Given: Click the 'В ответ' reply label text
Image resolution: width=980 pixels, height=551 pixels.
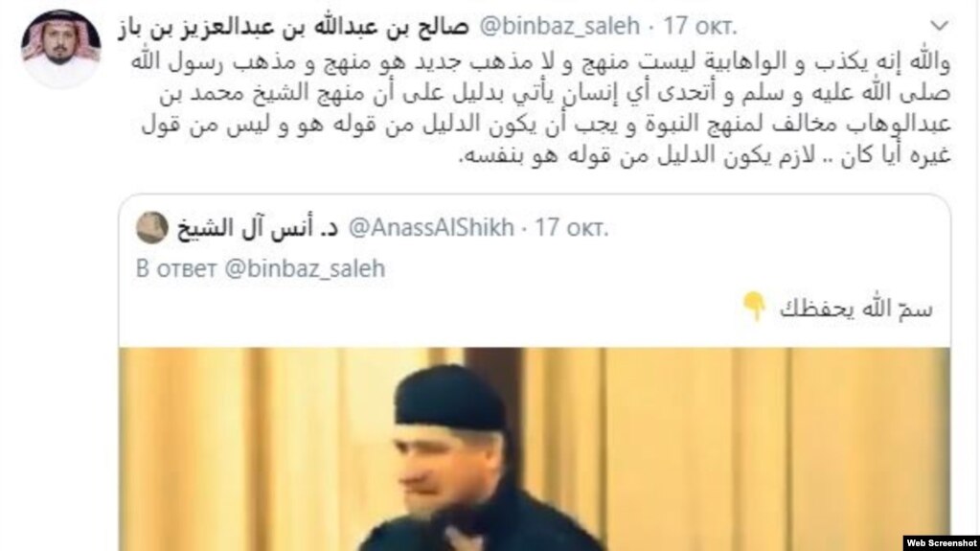Looking at the screenshot, I should [176, 269].
